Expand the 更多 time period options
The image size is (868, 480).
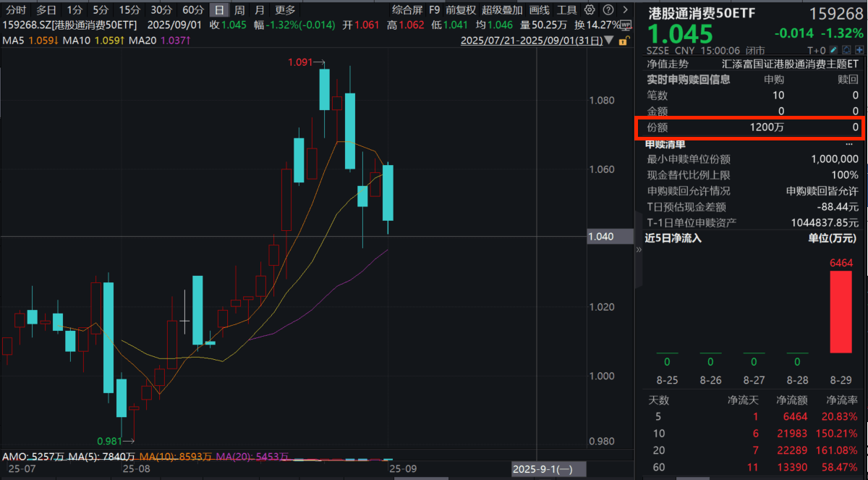[285, 10]
